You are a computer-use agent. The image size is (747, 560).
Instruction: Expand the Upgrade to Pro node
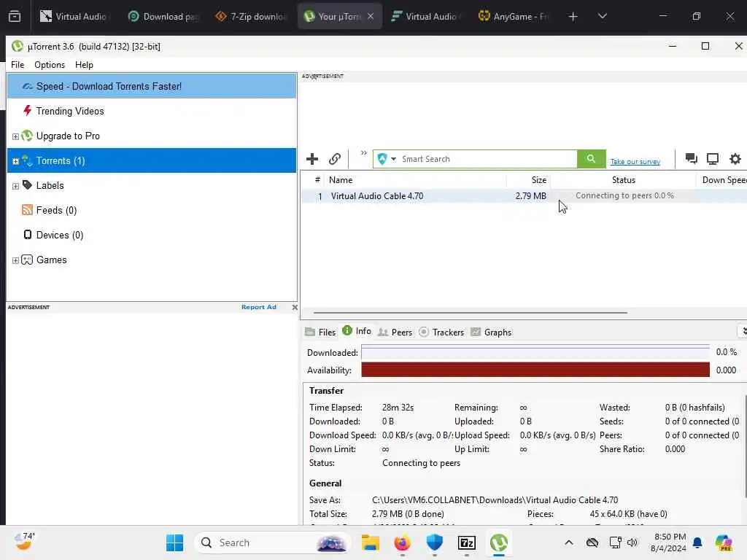pos(15,136)
